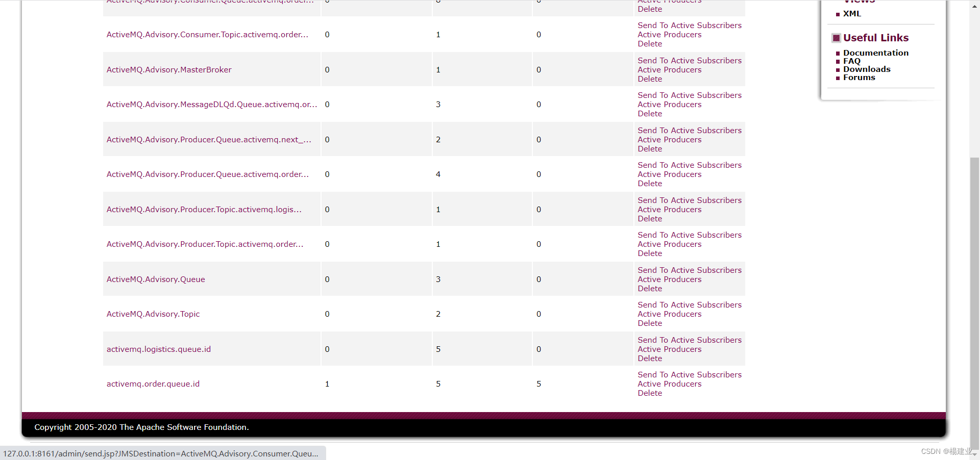Open the ActiveMQ.Advisory.Queue topic
Viewport: 980px width, 460px height.
point(156,279)
